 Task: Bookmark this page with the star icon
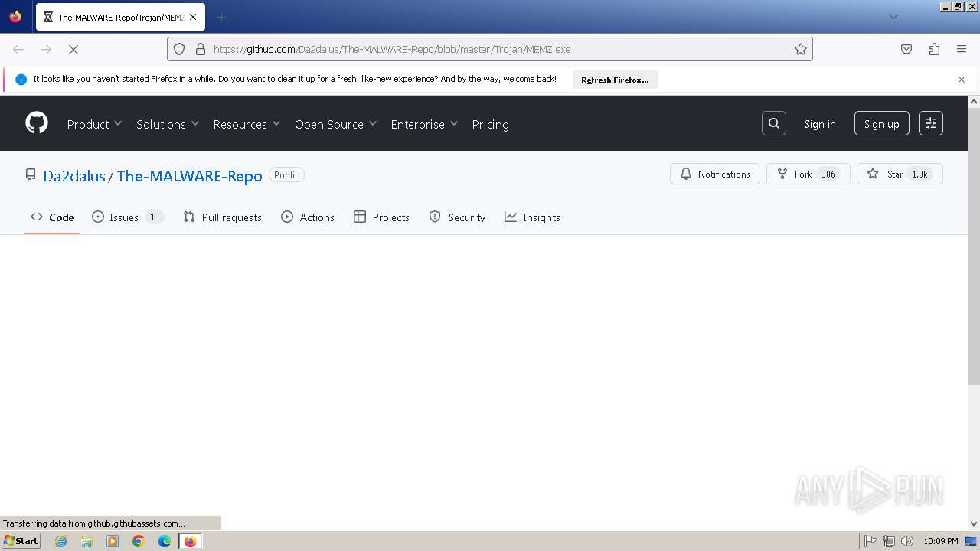[x=801, y=49]
